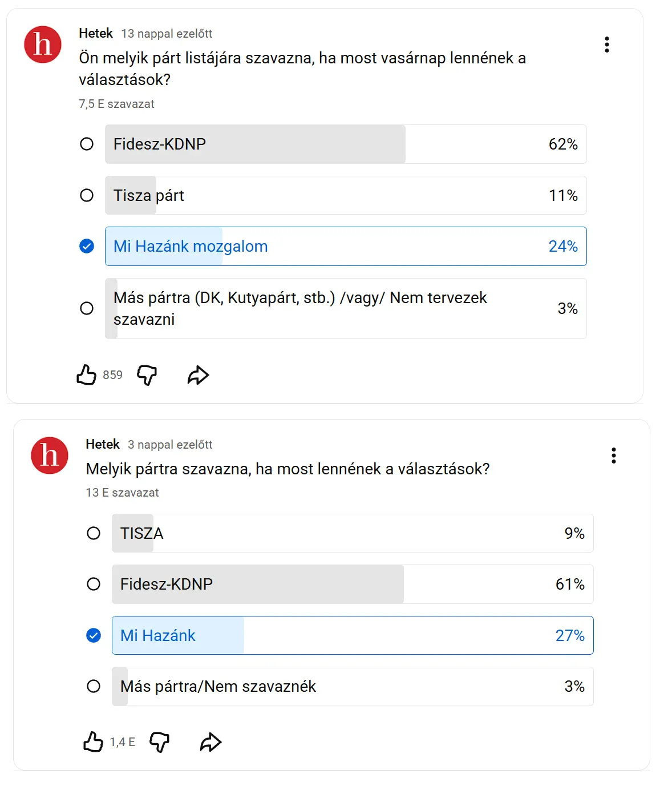The height and width of the screenshot is (794, 672).
Task: Dislike the first poll about party lists
Action: pos(147,375)
